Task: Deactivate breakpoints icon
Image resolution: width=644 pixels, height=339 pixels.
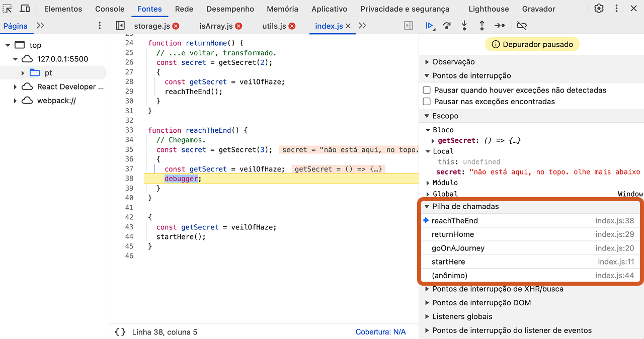Action: click(522, 26)
